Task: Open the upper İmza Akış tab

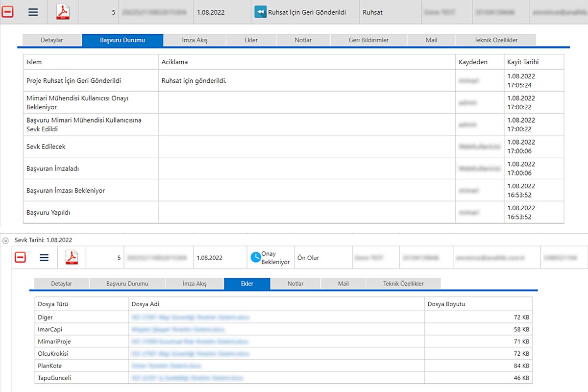Action: click(x=195, y=40)
